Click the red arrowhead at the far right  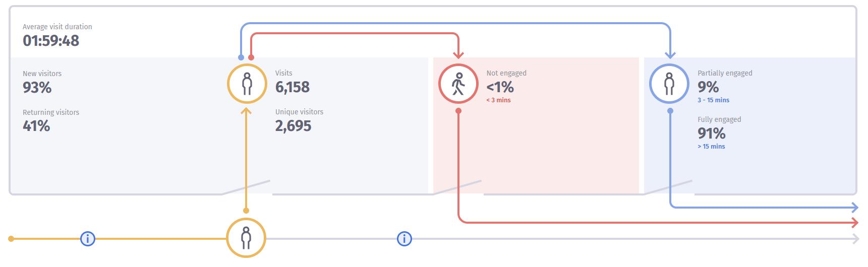coord(855,223)
